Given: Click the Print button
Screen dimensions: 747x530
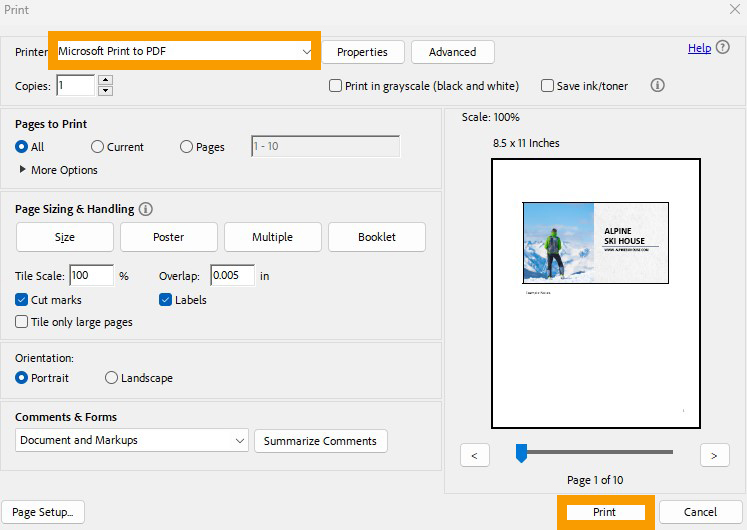Looking at the screenshot, I should (604, 512).
